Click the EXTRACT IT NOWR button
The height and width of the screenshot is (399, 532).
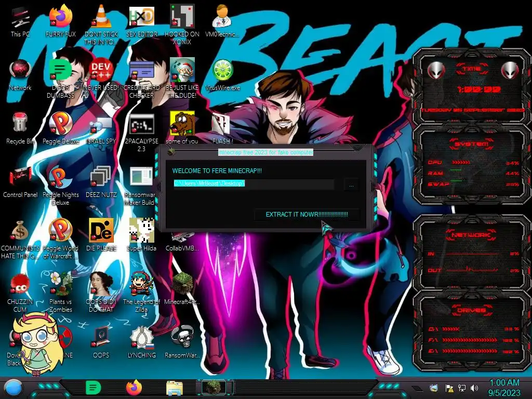click(x=307, y=215)
